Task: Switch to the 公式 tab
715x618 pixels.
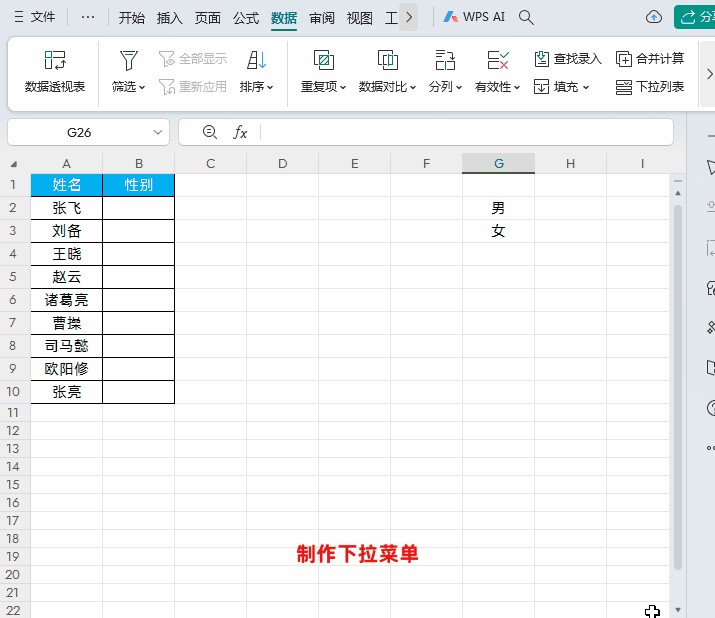Action: 246,18
